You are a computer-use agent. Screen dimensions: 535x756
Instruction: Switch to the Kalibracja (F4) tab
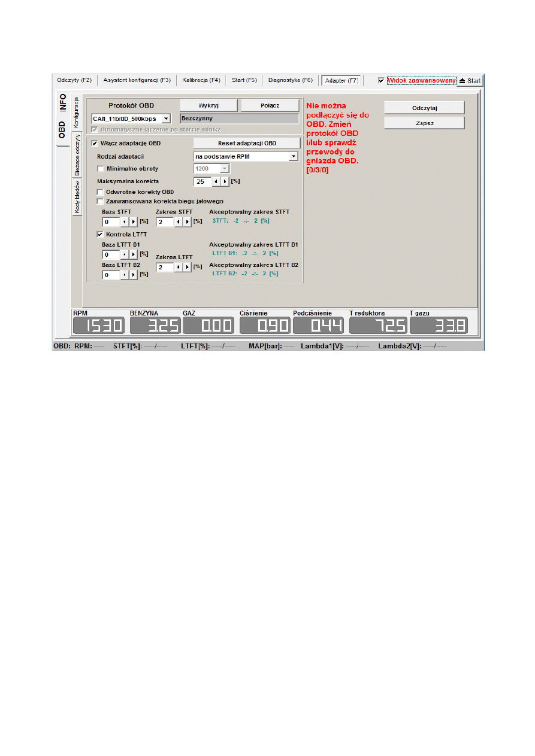(x=201, y=80)
